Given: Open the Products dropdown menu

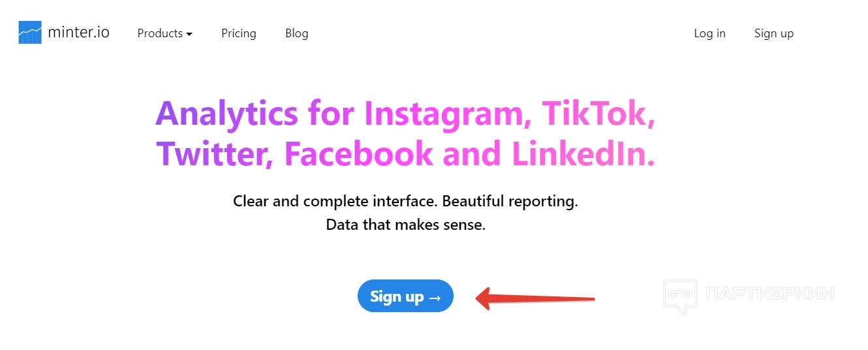Looking at the screenshot, I should [x=160, y=33].
